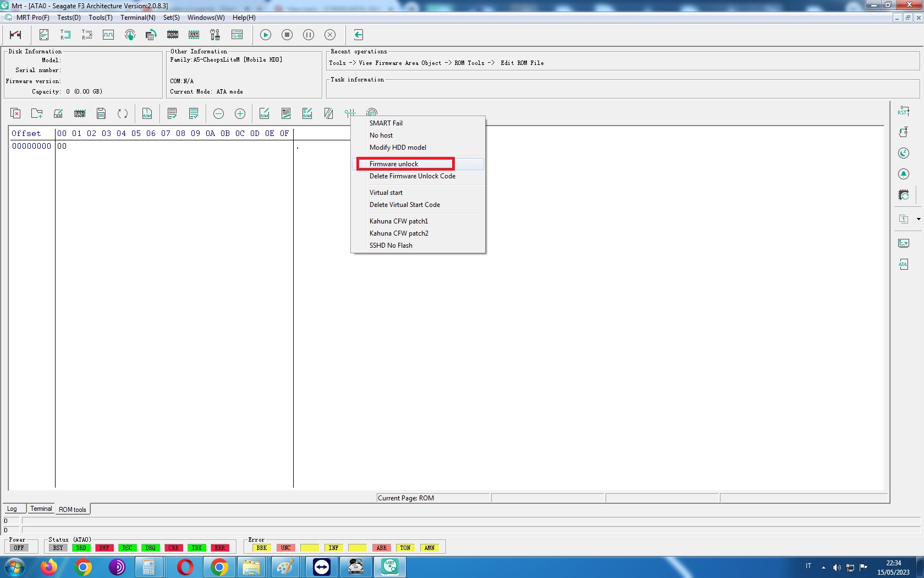Click the DRD status indicator

click(81, 548)
